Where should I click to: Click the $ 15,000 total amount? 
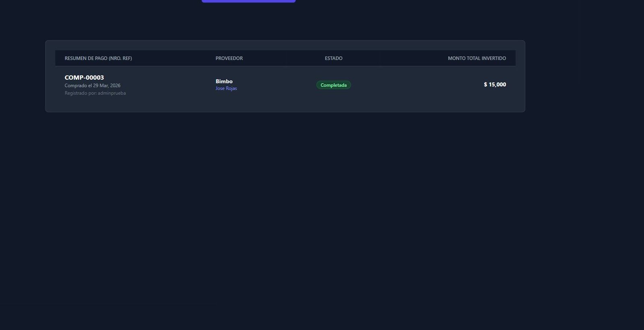[x=495, y=84]
